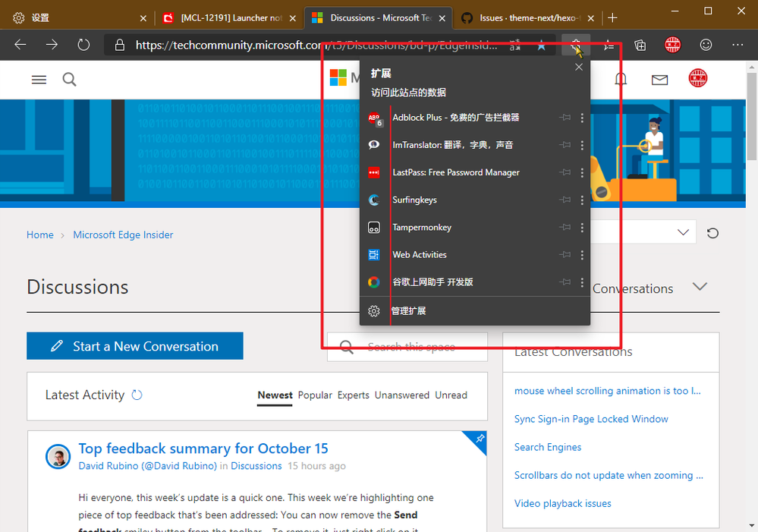Open the Home breadcrumb link
This screenshot has width=758, height=532.
pos(40,235)
